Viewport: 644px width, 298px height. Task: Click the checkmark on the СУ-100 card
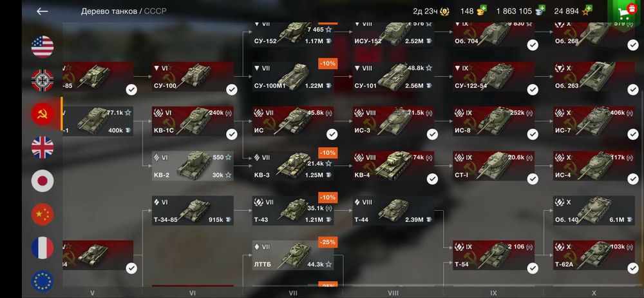(232, 90)
